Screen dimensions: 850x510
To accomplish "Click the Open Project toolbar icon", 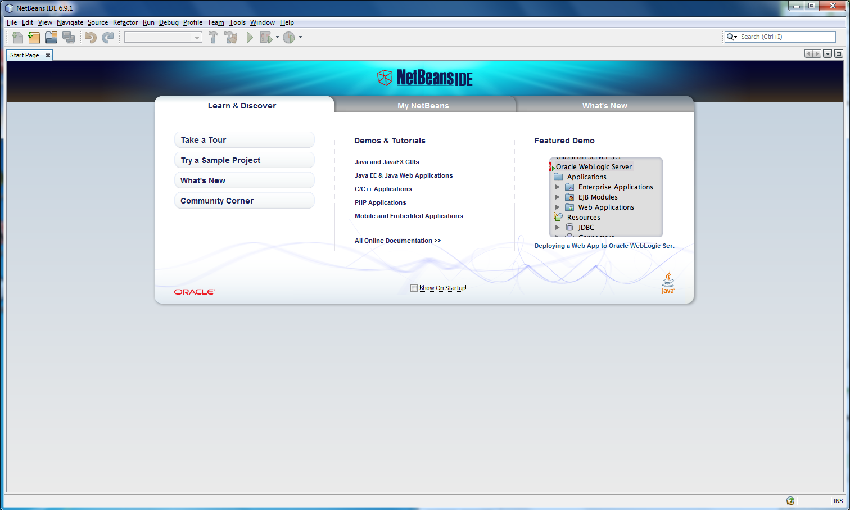I will click(x=50, y=37).
